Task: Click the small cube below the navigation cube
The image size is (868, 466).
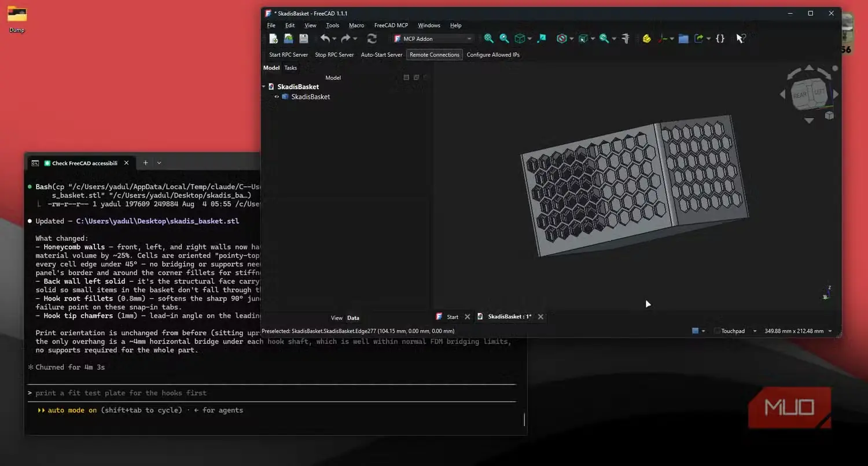Action: coord(829,115)
